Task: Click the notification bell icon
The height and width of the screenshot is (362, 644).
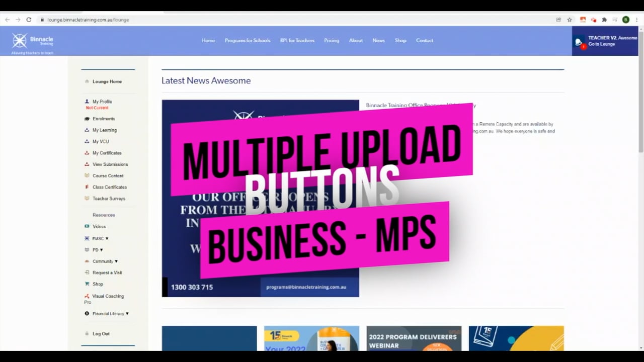Action: coord(580,42)
